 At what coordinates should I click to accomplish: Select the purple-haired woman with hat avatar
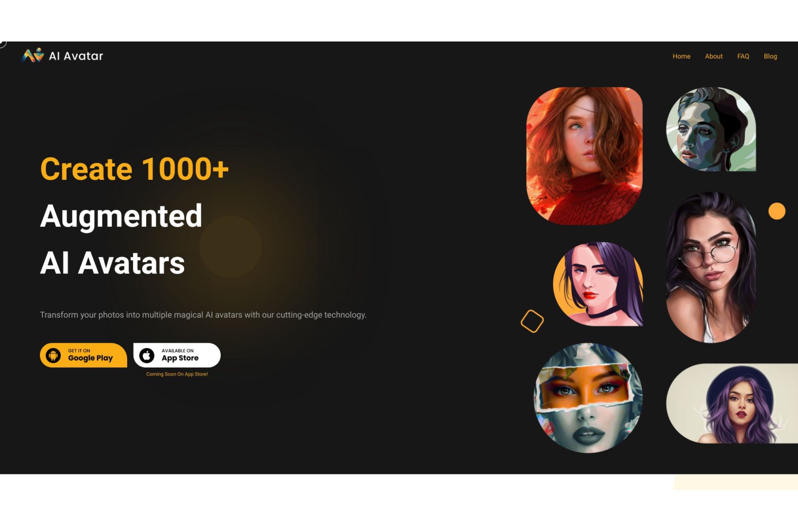[x=732, y=403]
